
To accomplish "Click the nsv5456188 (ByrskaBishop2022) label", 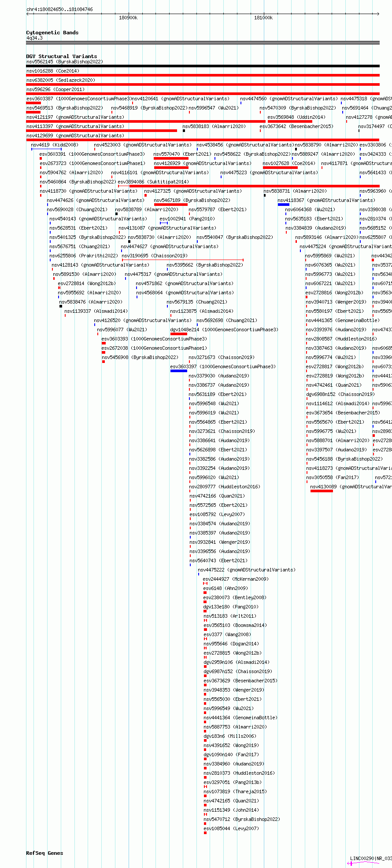I will 344,459.
